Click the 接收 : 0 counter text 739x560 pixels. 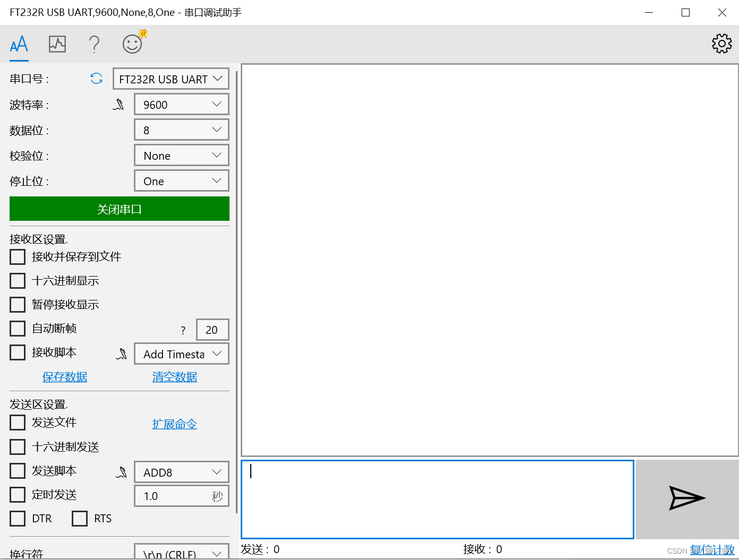click(x=482, y=549)
